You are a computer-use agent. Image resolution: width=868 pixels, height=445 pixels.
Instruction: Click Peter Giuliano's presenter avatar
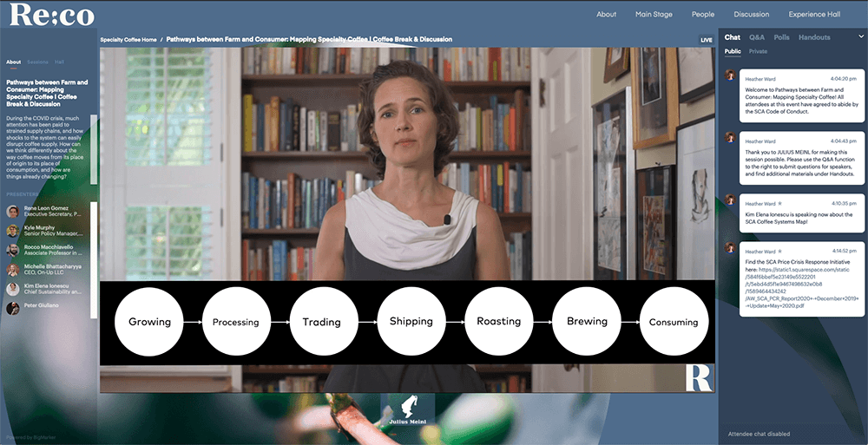13,308
